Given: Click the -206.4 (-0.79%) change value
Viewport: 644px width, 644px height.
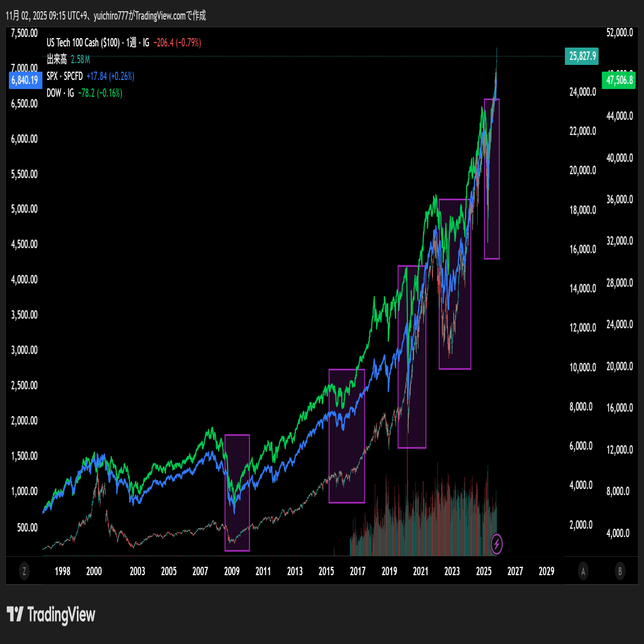Looking at the screenshot, I should (177, 43).
